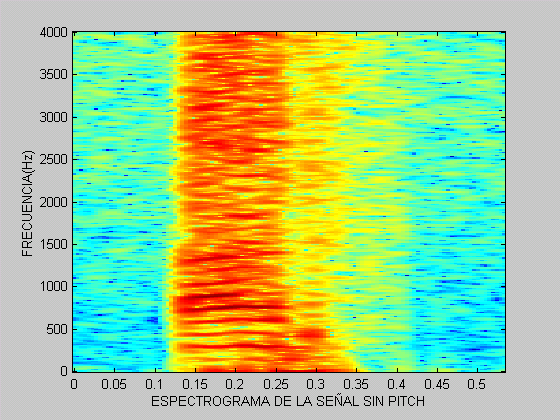Click the 0.1 time tick label
The width and height of the screenshot is (560, 420).
[x=154, y=384]
